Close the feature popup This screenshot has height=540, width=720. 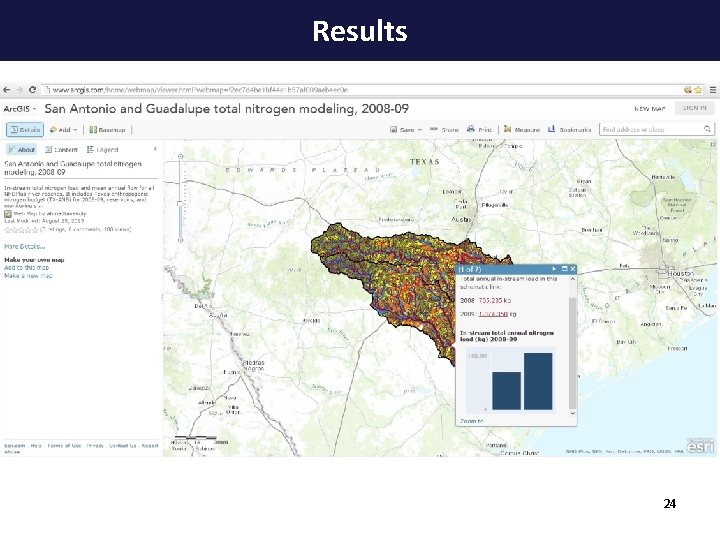(573, 269)
